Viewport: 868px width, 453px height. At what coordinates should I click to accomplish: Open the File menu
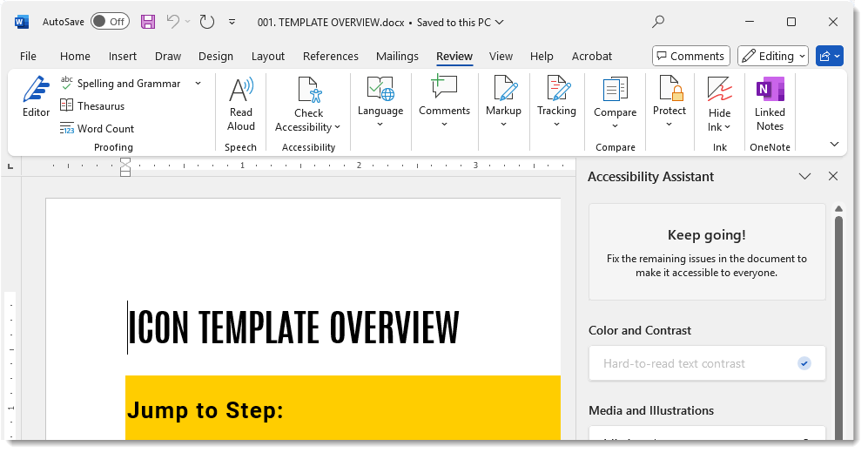[28, 56]
